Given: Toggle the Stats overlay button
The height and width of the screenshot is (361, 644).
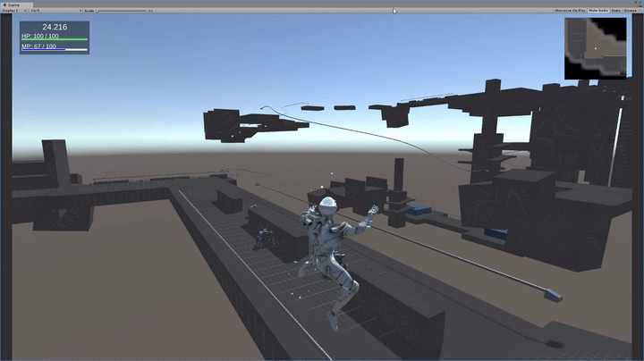Looking at the screenshot, I should tap(616, 11).
